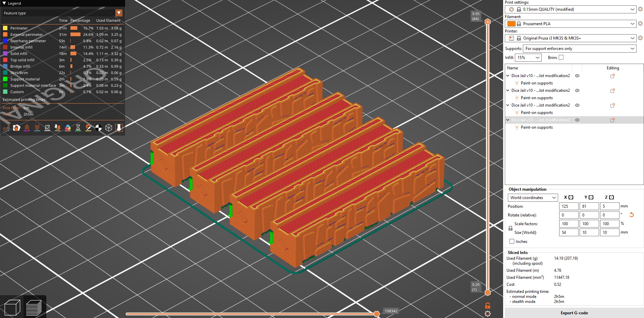
Task: Toggle Shells wireframe cube icon
Action: click(109, 128)
